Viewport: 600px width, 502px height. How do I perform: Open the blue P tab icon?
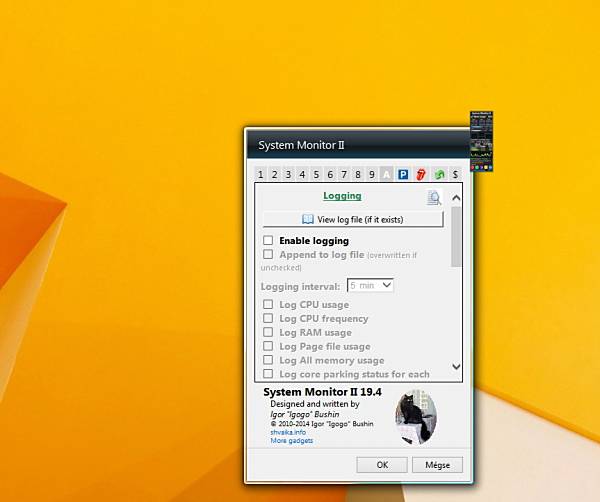coord(403,174)
